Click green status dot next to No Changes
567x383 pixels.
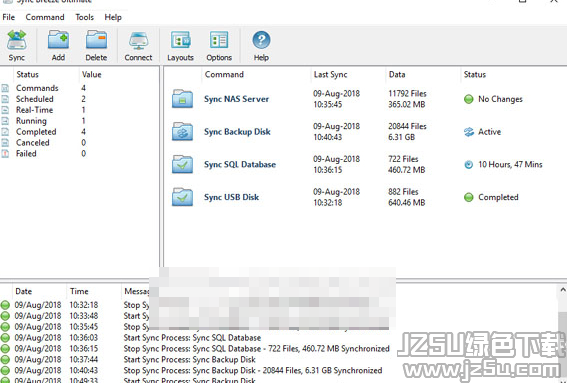pos(469,99)
